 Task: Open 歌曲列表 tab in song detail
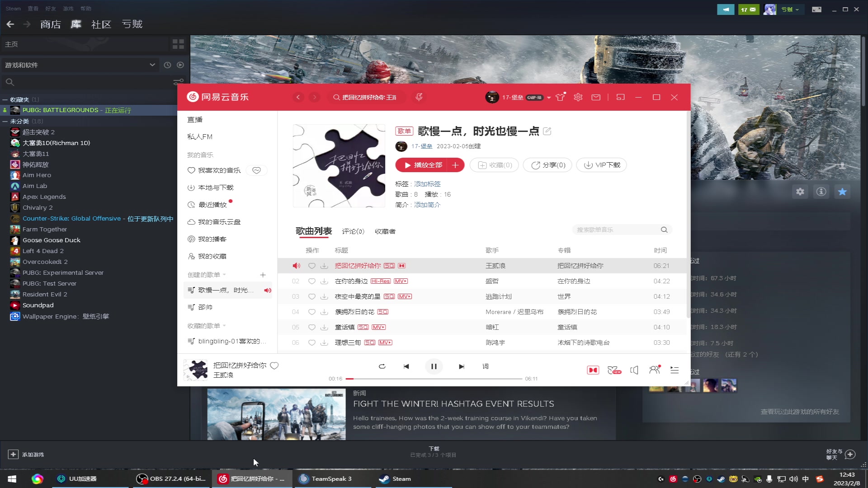(x=314, y=231)
